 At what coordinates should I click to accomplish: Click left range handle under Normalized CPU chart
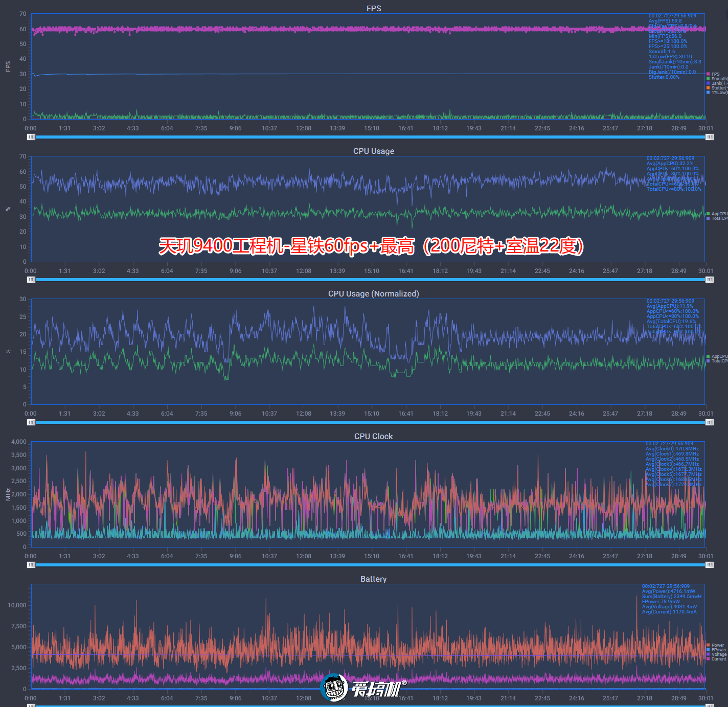tap(31, 422)
